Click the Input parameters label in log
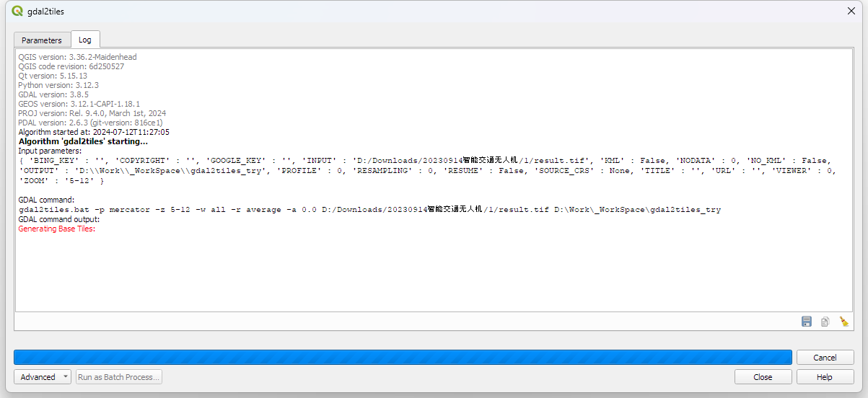Viewport: 868px width, 398px height. click(50, 151)
